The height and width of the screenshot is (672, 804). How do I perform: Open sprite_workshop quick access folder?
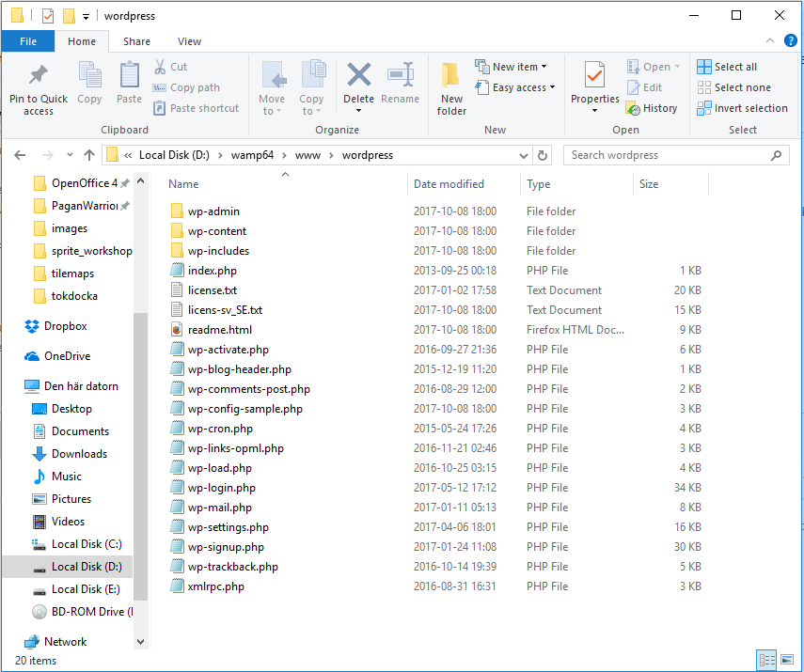(83, 251)
